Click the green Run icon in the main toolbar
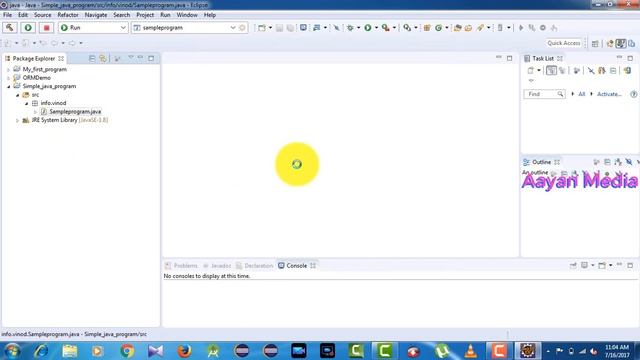 pos(368,28)
